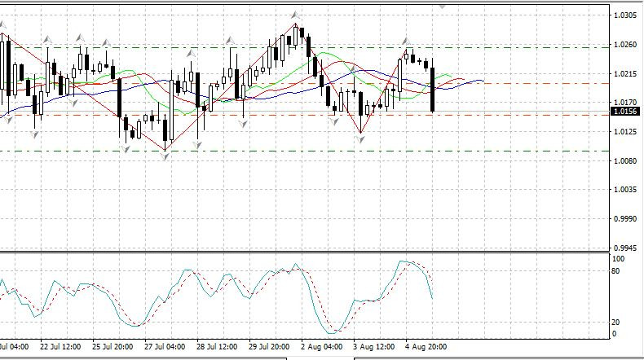Screen dimensions: 644x360
Task: Click the 22 Jul 12:00 time label
Action: coord(60,347)
